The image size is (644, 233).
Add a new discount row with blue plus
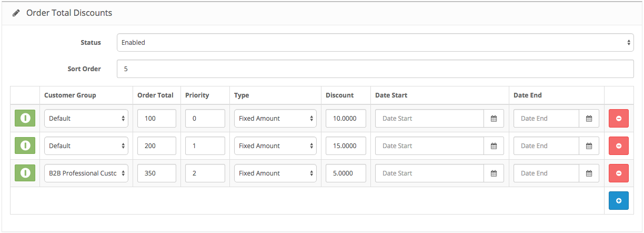(618, 201)
